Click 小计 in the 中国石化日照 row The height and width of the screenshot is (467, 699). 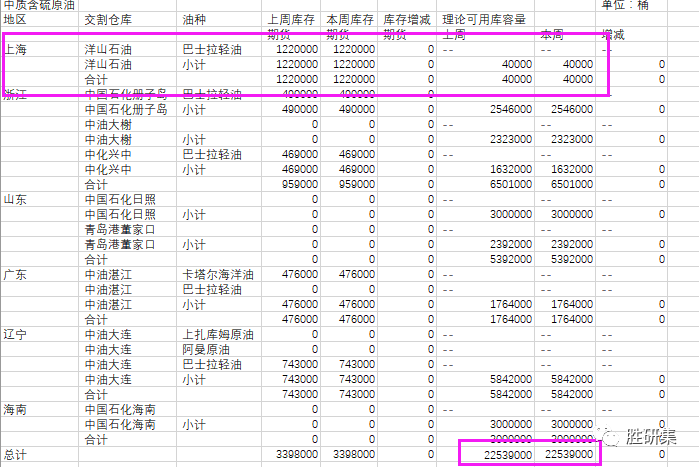coord(194,214)
